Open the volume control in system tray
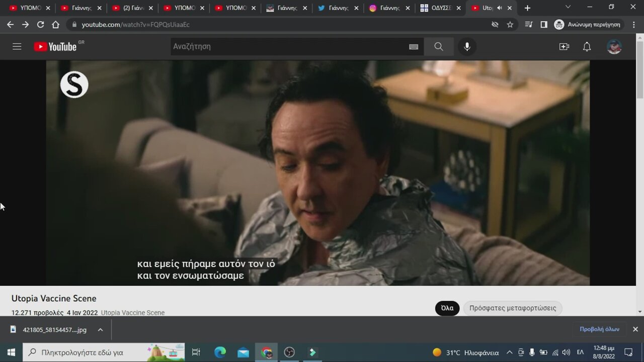Viewport: 644px width, 362px height. click(567, 352)
